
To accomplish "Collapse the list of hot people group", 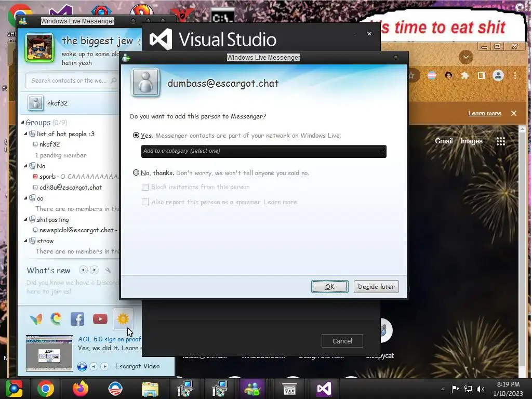I will (26, 134).
